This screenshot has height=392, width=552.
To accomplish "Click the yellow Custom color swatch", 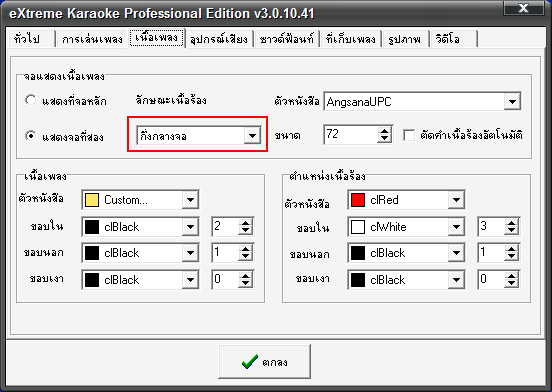I will pos(92,200).
